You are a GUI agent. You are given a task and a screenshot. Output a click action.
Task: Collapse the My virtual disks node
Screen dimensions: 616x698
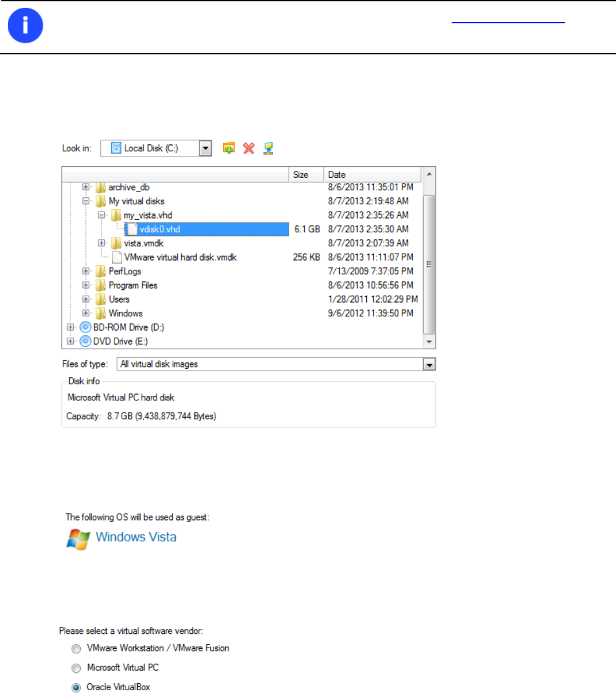coord(86,201)
